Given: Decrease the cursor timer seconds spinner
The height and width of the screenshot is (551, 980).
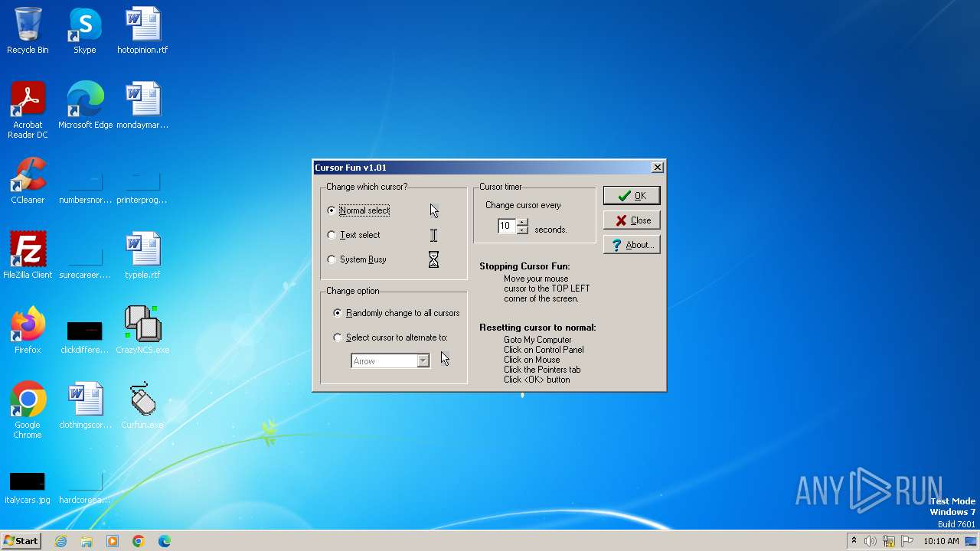Looking at the screenshot, I should [523, 230].
